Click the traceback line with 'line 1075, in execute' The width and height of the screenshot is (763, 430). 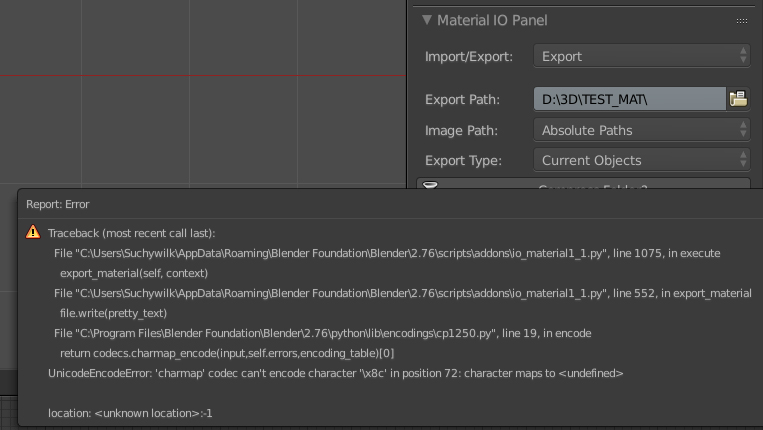387,253
